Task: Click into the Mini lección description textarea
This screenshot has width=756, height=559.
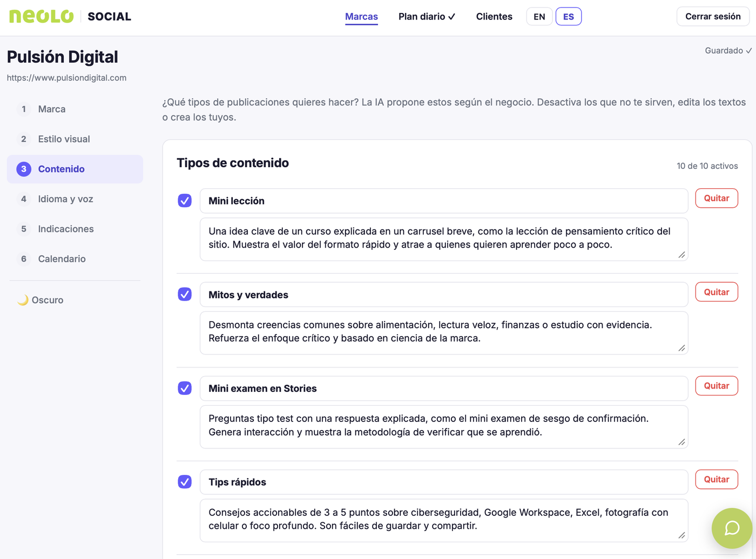Action: coord(444,239)
